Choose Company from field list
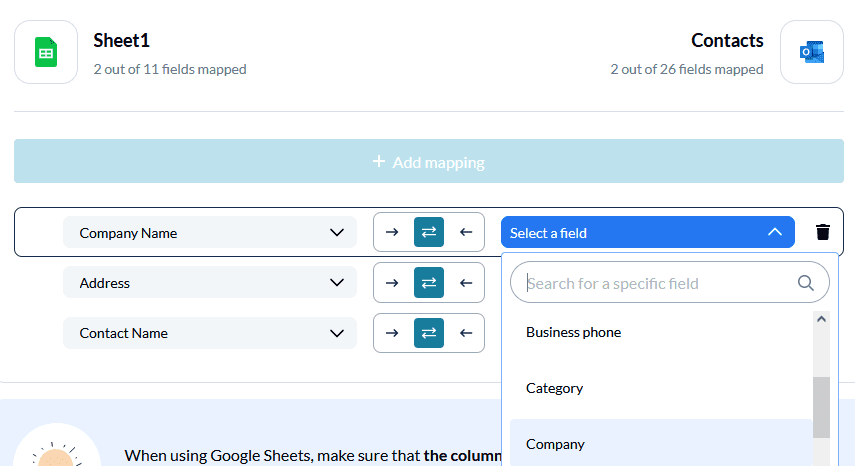The height and width of the screenshot is (466, 855). click(x=661, y=443)
